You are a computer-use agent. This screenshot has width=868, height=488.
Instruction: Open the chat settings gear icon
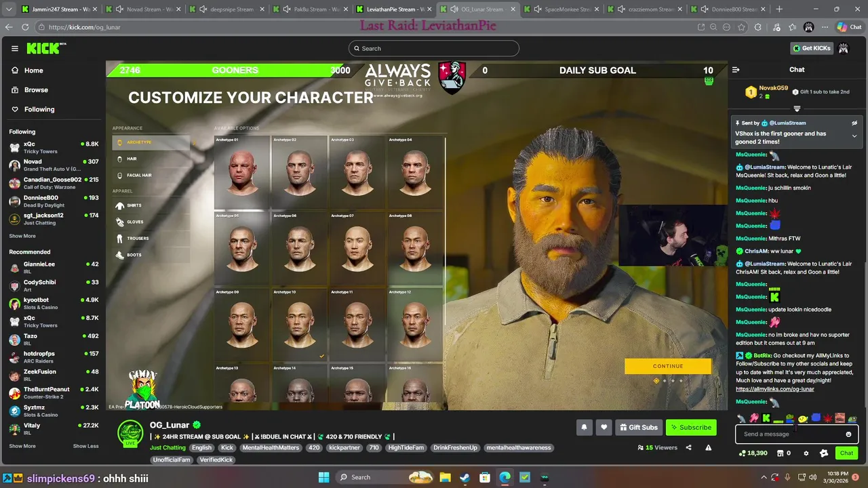coord(806,453)
